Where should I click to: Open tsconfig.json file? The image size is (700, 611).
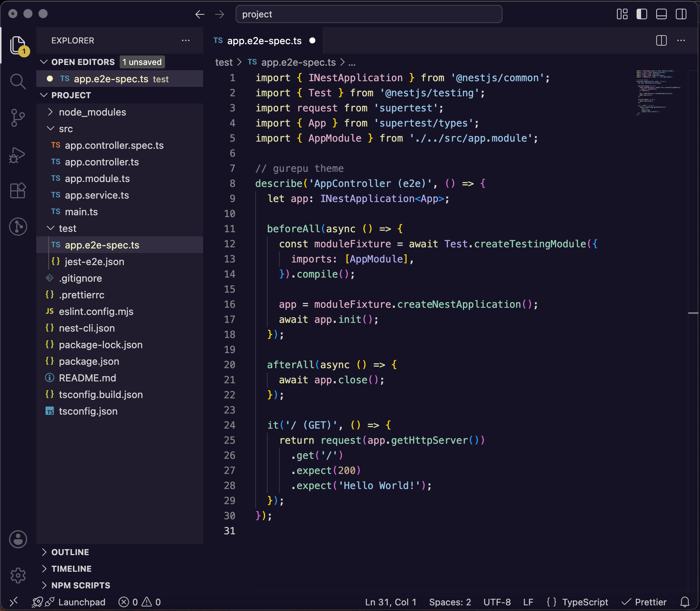tap(120, 411)
